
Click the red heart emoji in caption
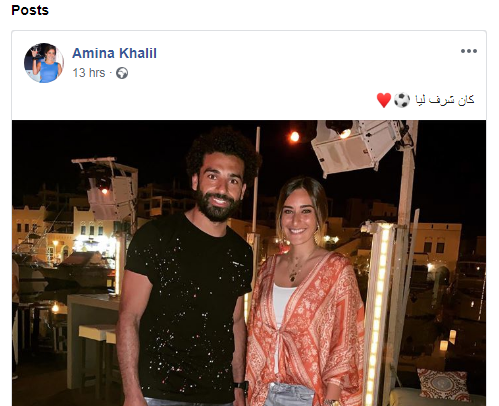[x=384, y=100]
